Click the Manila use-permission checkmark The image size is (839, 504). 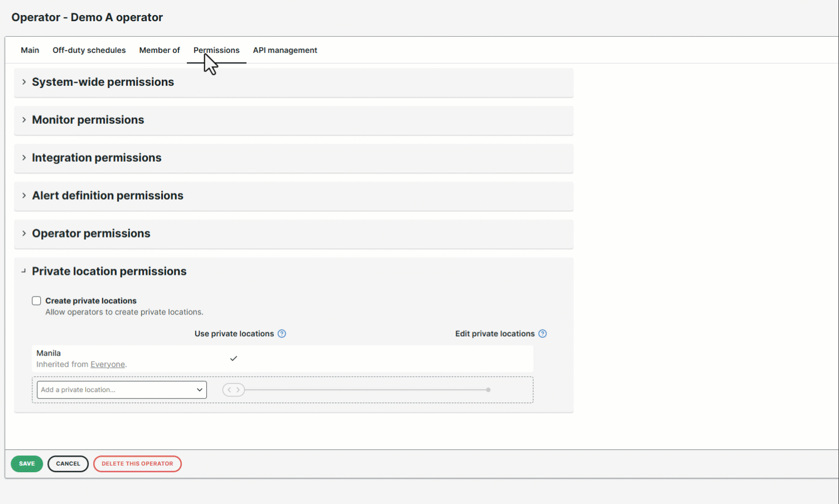pyautogui.click(x=234, y=358)
